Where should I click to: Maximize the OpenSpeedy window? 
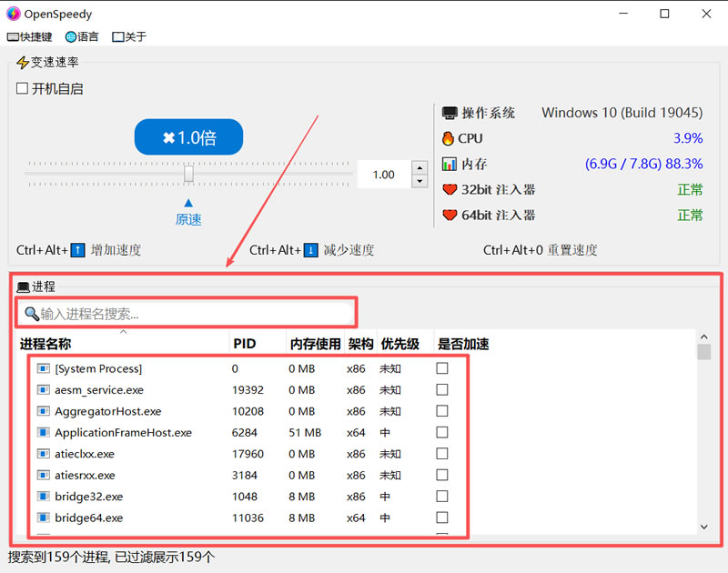coord(664,14)
